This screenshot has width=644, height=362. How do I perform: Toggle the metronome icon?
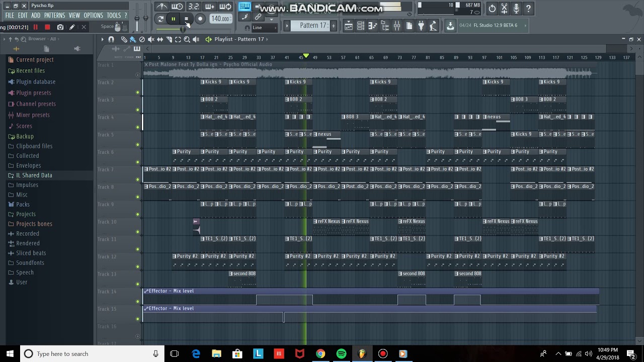pos(162,7)
